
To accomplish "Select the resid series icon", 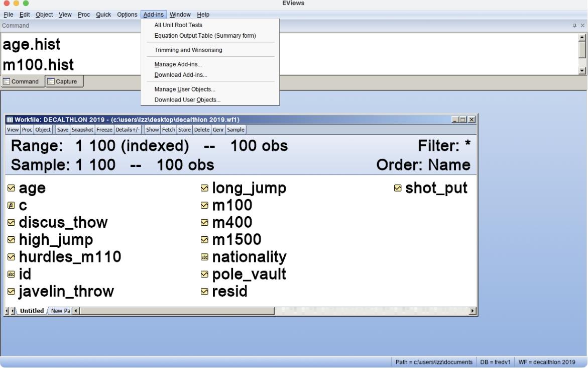I will click(x=204, y=292).
